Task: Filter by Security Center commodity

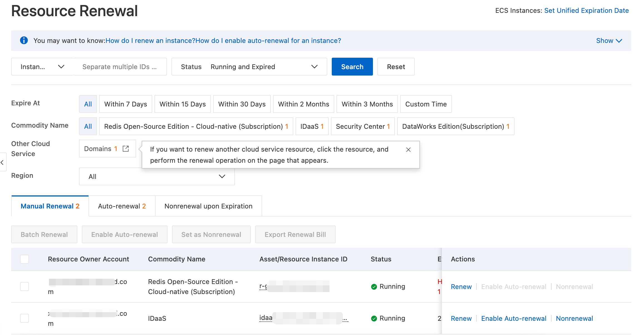Action: (363, 126)
